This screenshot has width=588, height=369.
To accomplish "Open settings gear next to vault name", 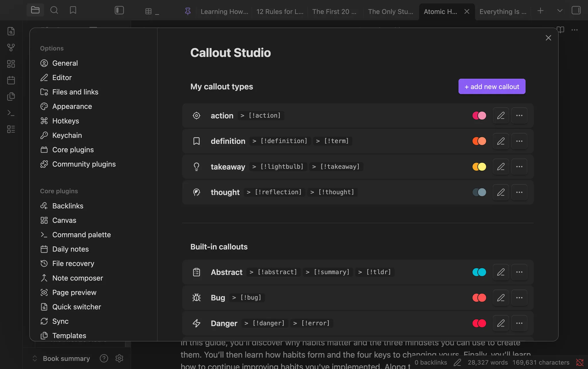I will pyautogui.click(x=119, y=358).
